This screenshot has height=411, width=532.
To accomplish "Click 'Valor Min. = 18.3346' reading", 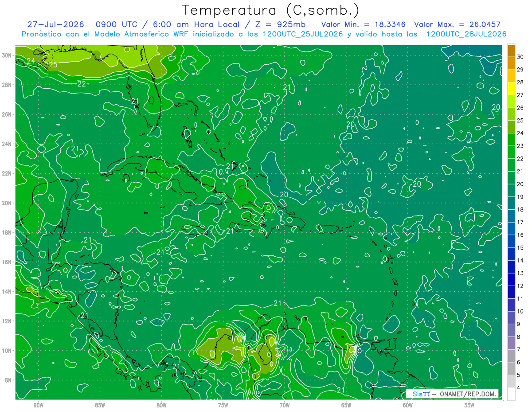I will pos(364,24).
